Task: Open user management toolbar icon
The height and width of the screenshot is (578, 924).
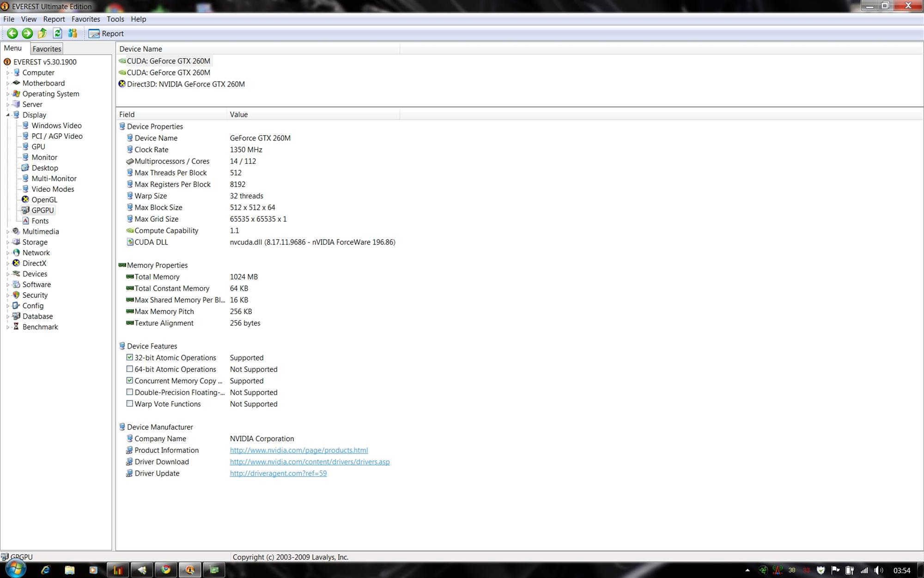Action: click(x=73, y=33)
